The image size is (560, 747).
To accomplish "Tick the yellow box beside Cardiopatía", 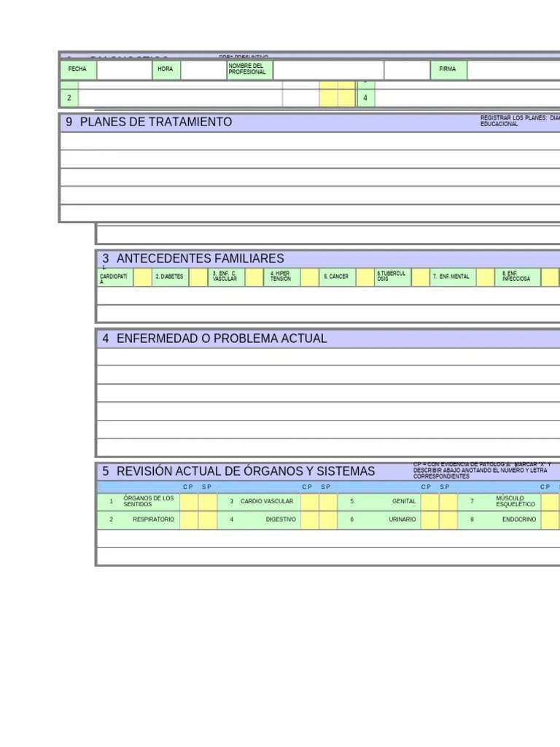I will tap(142, 276).
